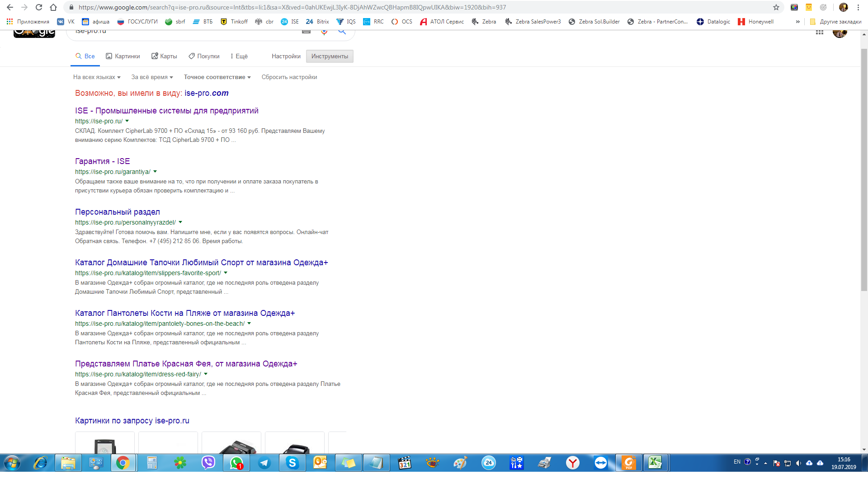The width and height of the screenshot is (868, 488).
Task: Open the Honeywell bookmark
Action: [x=756, y=22]
